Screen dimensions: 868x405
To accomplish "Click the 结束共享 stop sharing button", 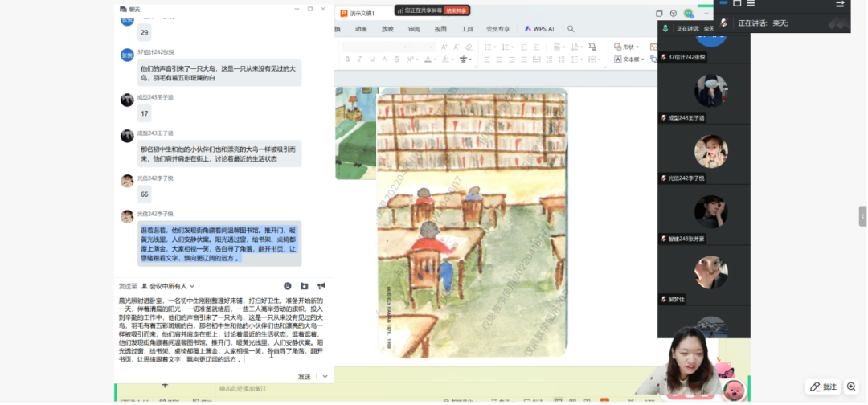I will pyautogui.click(x=457, y=10).
